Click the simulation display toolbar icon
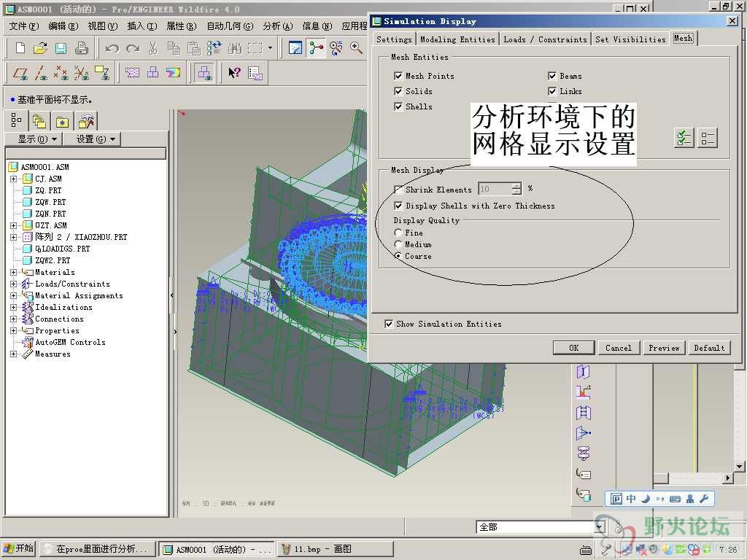This screenshot has width=747, height=560. pyautogui.click(x=204, y=73)
